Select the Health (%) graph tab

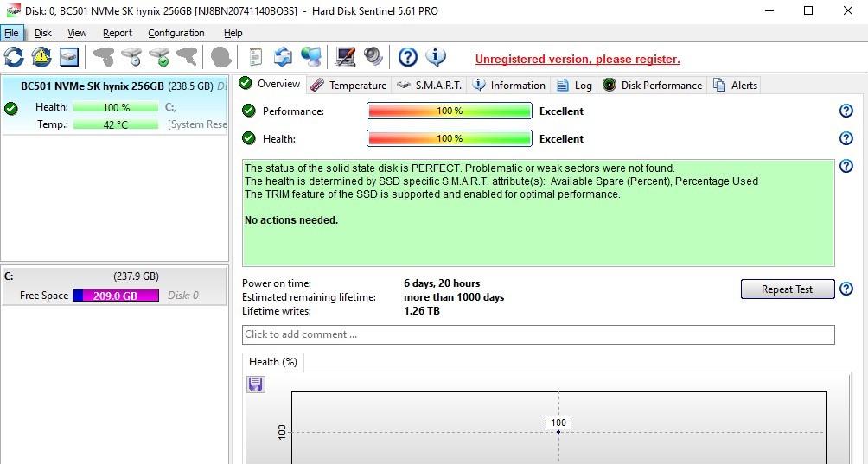(273, 362)
